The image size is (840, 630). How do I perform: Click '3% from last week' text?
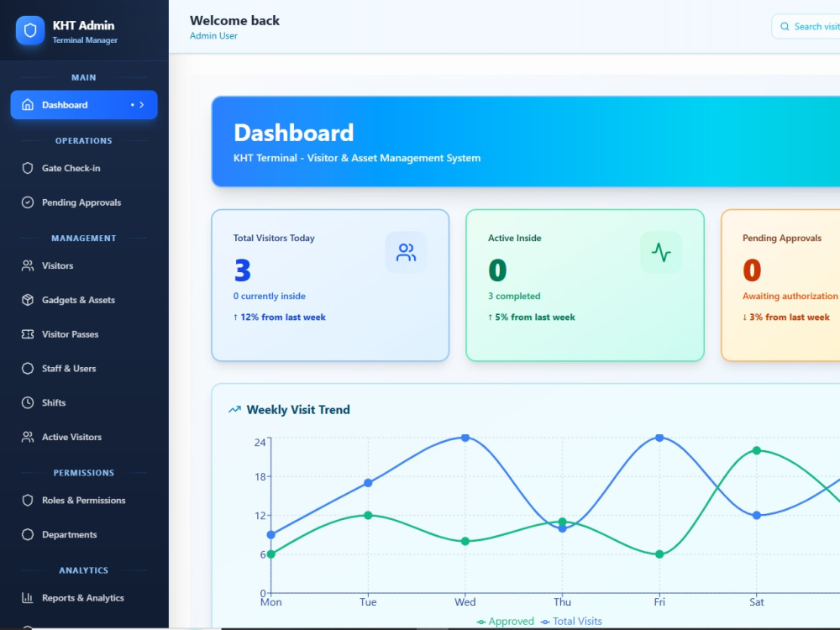[x=789, y=318]
